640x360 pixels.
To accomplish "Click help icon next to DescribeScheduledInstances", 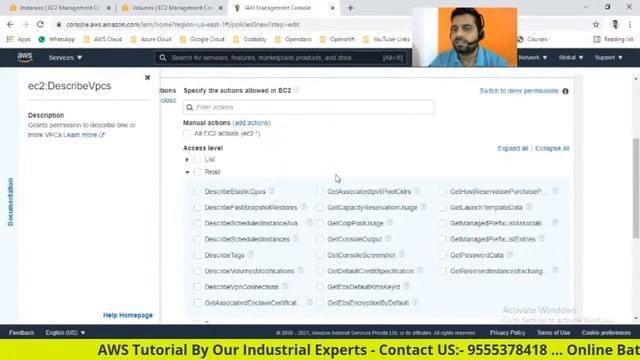I will [296, 238].
